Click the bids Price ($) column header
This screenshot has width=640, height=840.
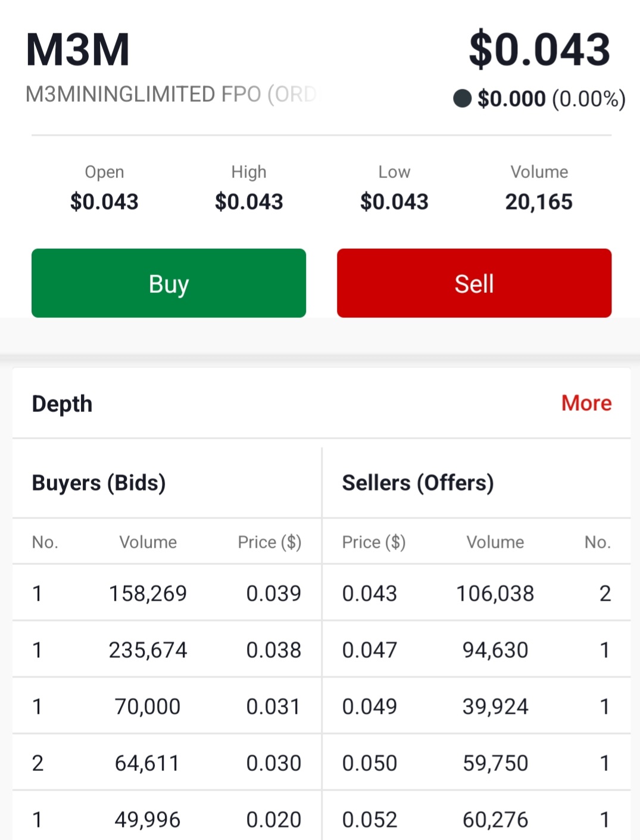coord(270,542)
